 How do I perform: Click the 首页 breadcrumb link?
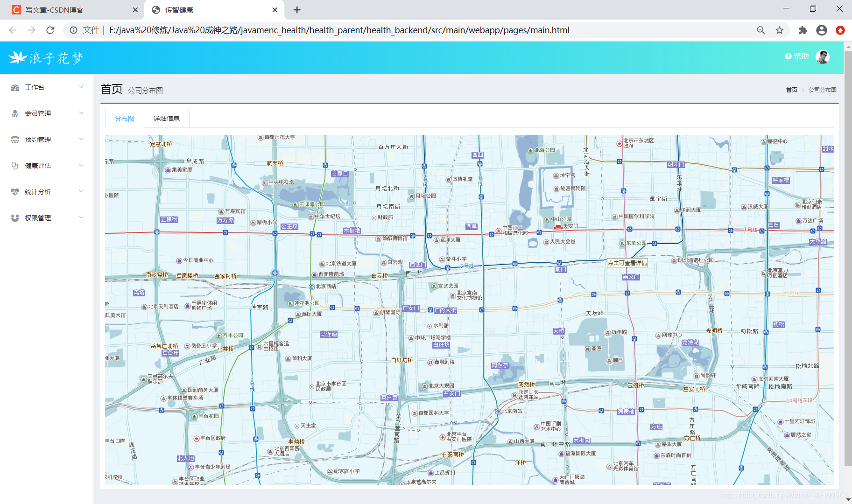click(792, 90)
